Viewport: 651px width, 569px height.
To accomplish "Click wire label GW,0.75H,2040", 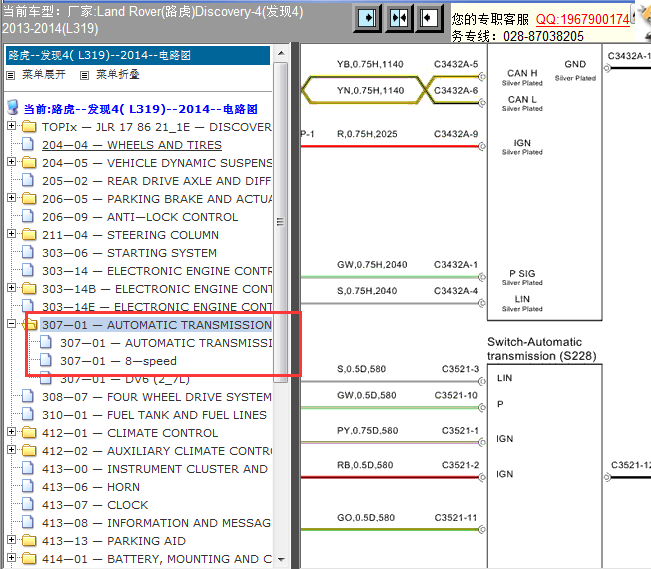I will [x=372, y=265].
